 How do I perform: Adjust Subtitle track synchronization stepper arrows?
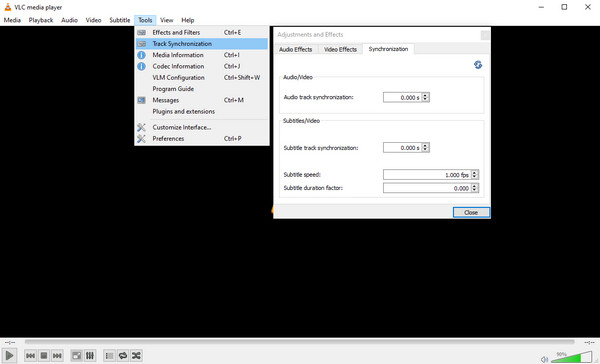click(x=425, y=148)
